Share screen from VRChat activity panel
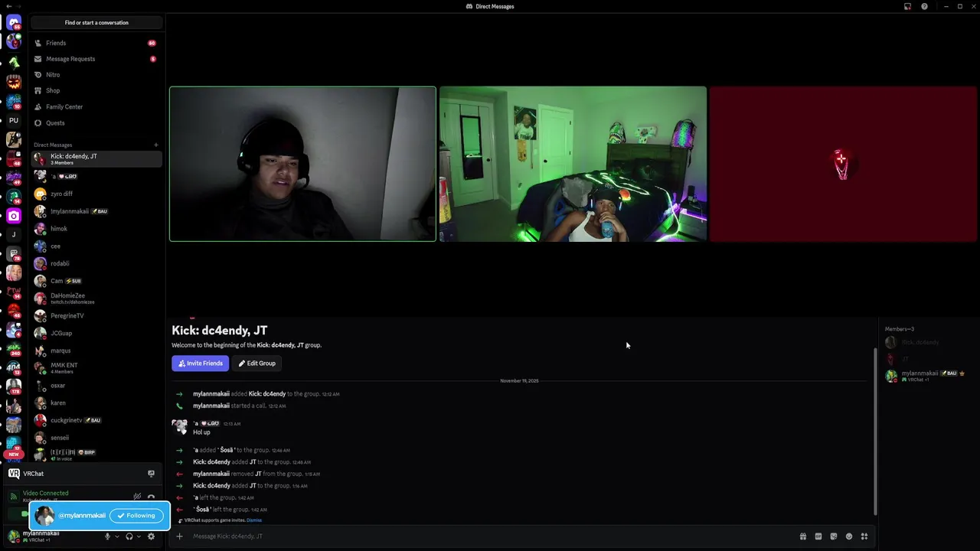The image size is (980, 551). [x=151, y=474]
